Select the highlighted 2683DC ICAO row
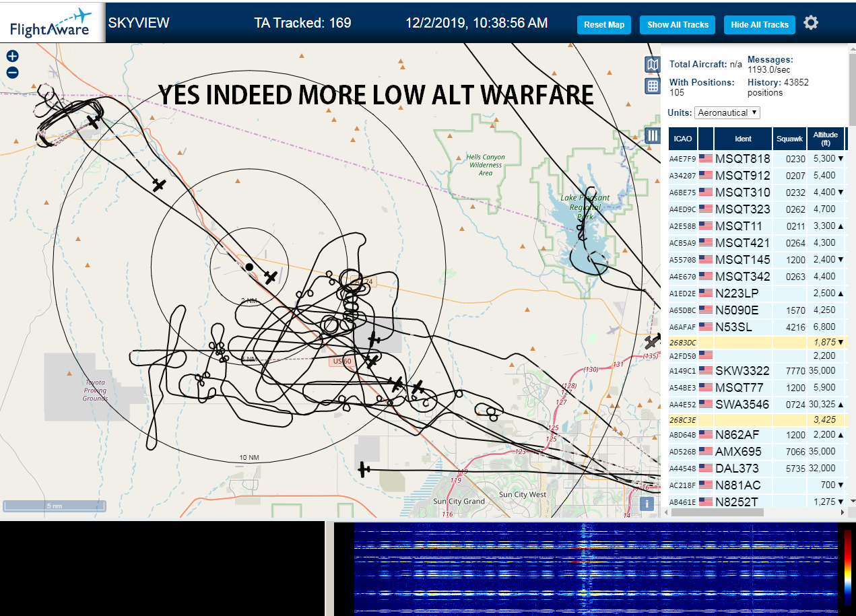Image resolution: width=856 pixels, height=616 pixels. pyautogui.click(x=757, y=343)
